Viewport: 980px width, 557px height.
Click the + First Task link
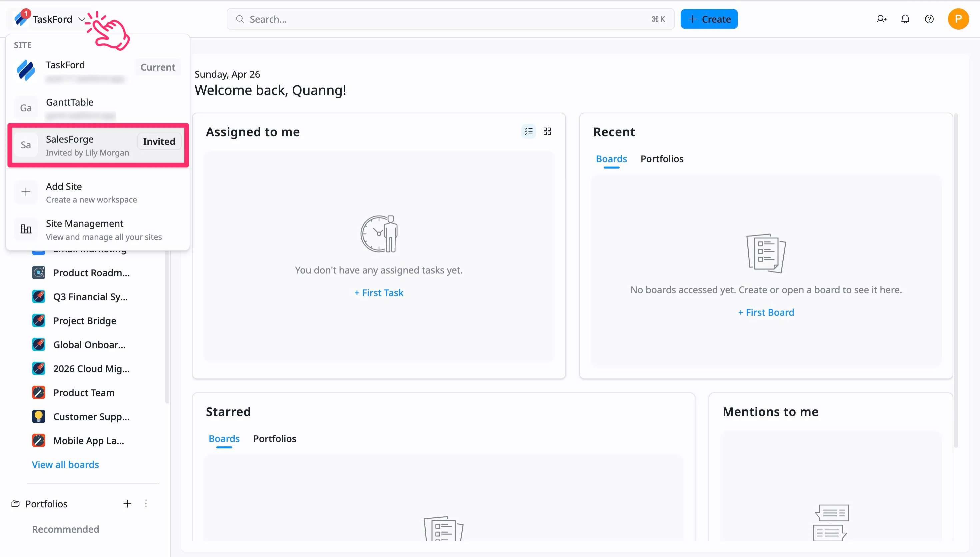pos(378,293)
